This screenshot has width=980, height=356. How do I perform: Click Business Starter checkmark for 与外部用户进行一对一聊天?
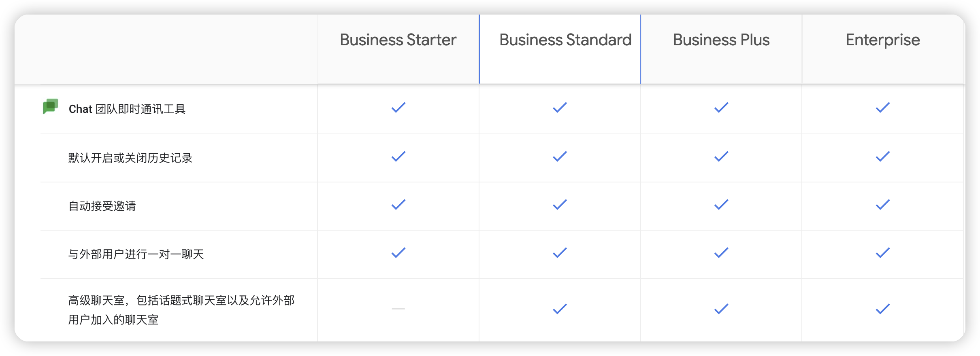pyautogui.click(x=398, y=253)
